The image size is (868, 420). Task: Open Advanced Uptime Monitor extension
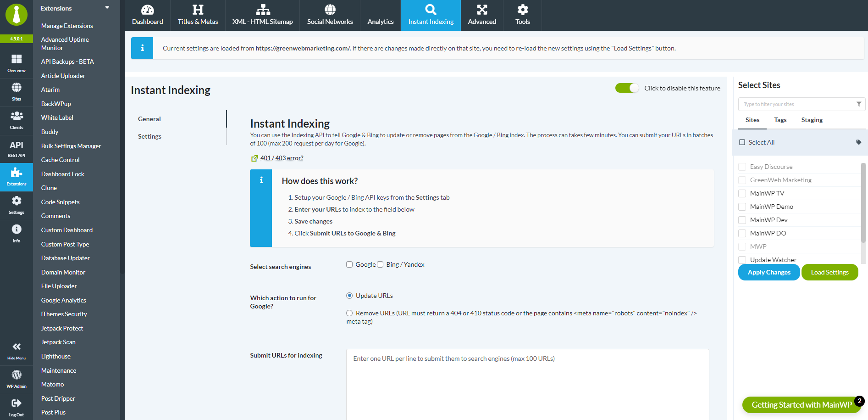[x=65, y=44]
